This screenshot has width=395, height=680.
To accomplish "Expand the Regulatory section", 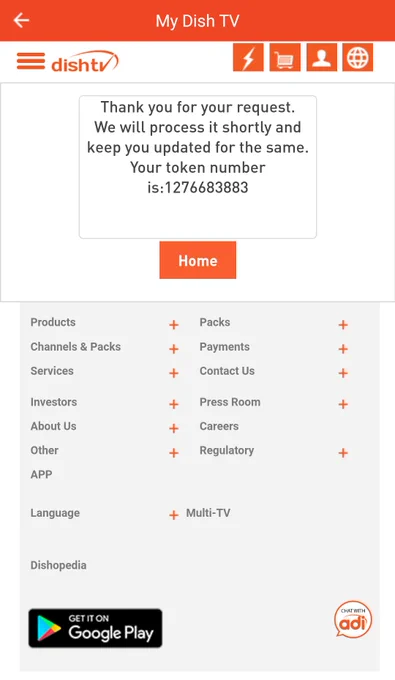I will (x=343, y=453).
